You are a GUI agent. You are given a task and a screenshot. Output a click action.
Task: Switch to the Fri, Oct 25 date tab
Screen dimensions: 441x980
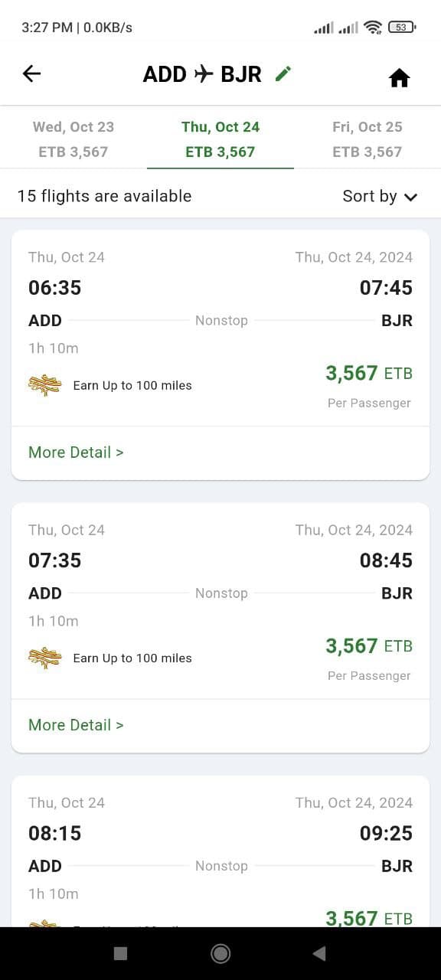coord(367,139)
